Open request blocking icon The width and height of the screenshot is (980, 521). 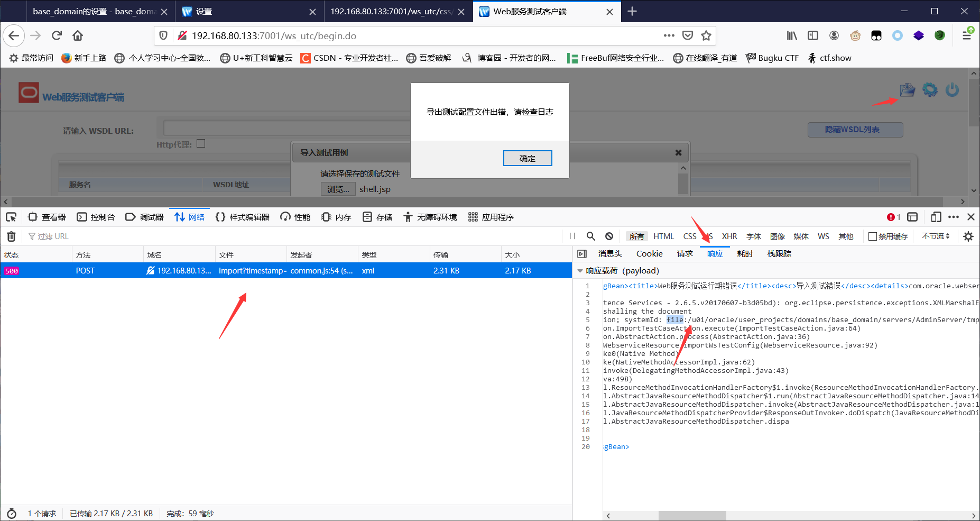[609, 236]
